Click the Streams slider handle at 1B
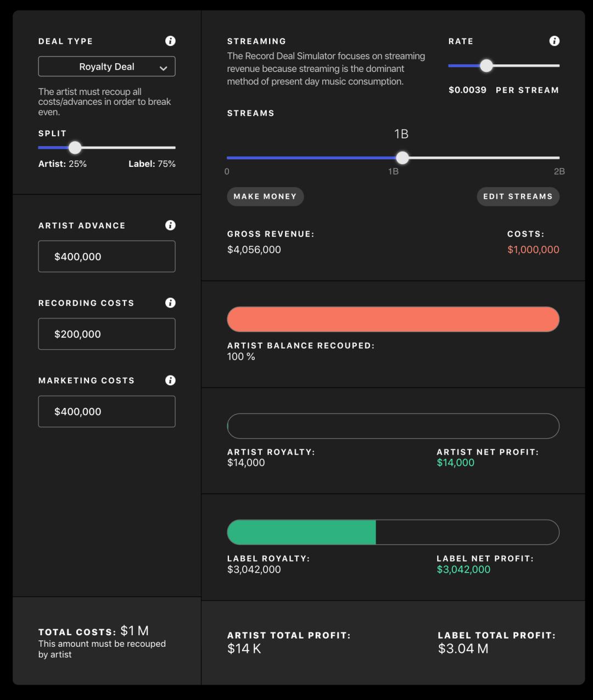Viewport: 593px width, 700px height. (402, 158)
